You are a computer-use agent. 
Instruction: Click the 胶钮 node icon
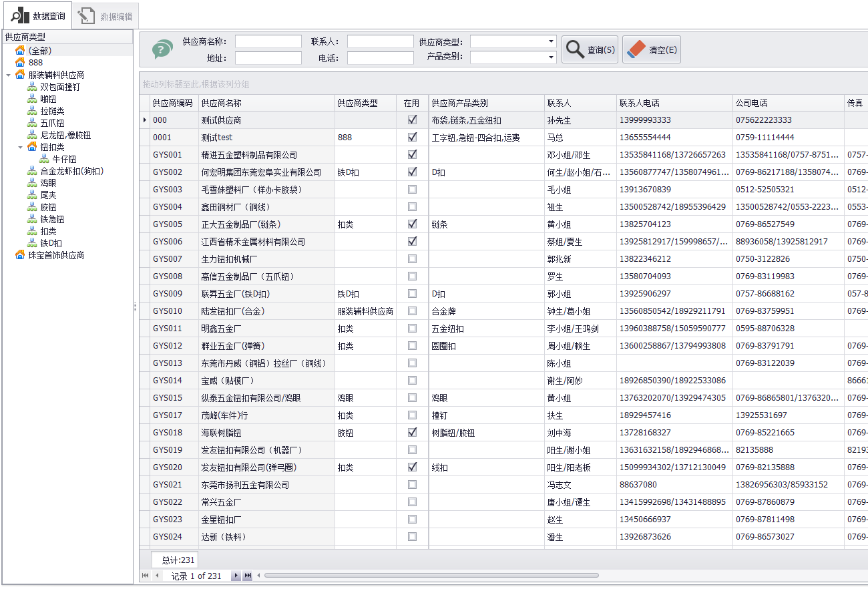pos(32,207)
